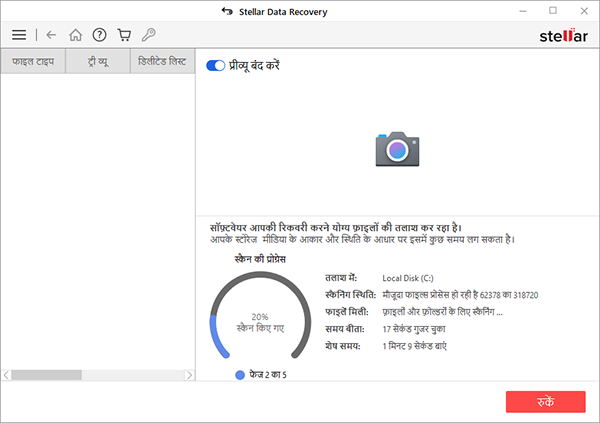Go to the home screen
The image size is (600, 423).
76,35
